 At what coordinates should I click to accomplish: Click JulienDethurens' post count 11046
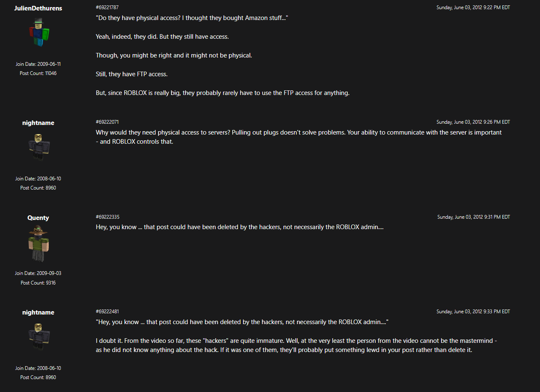[x=38, y=73]
